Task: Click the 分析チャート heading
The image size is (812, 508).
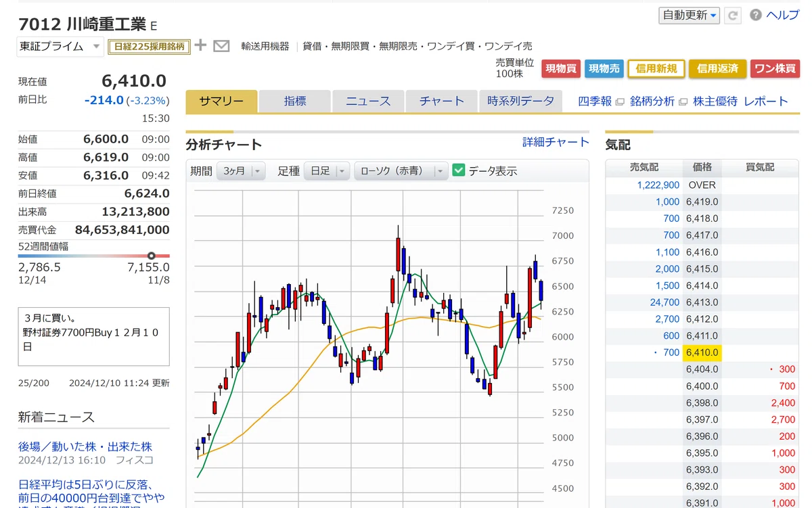Action: [223, 144]
